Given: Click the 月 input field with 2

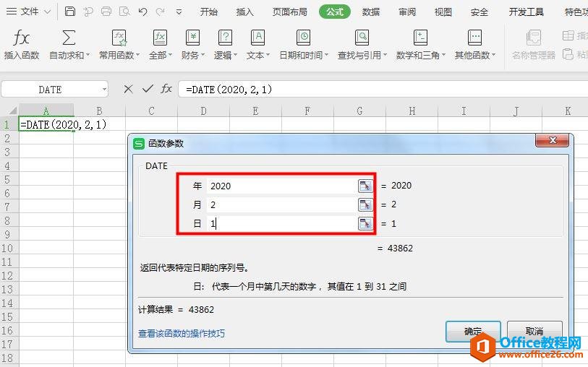Looking at the screenshot, I should 282,204.
